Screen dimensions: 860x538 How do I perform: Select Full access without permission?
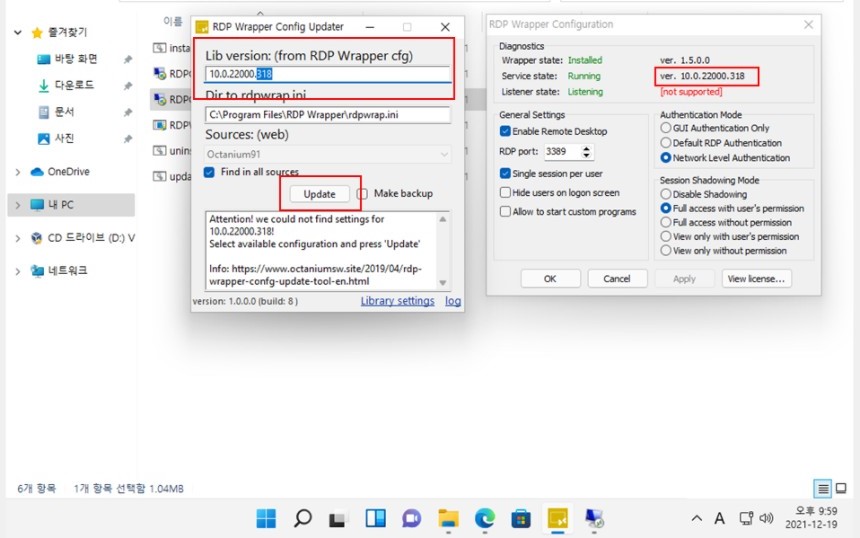click(x=665, y=222)
